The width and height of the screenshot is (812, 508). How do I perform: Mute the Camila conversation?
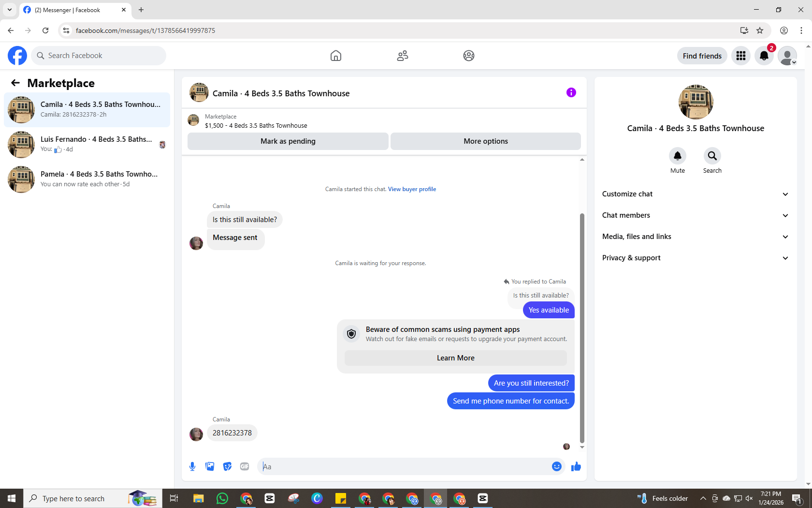pos(678,156)
